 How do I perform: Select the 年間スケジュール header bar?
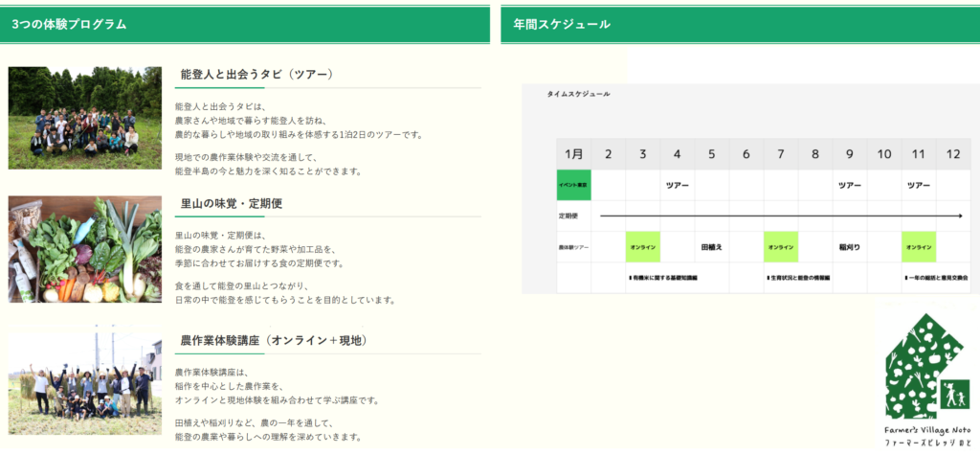740,25
